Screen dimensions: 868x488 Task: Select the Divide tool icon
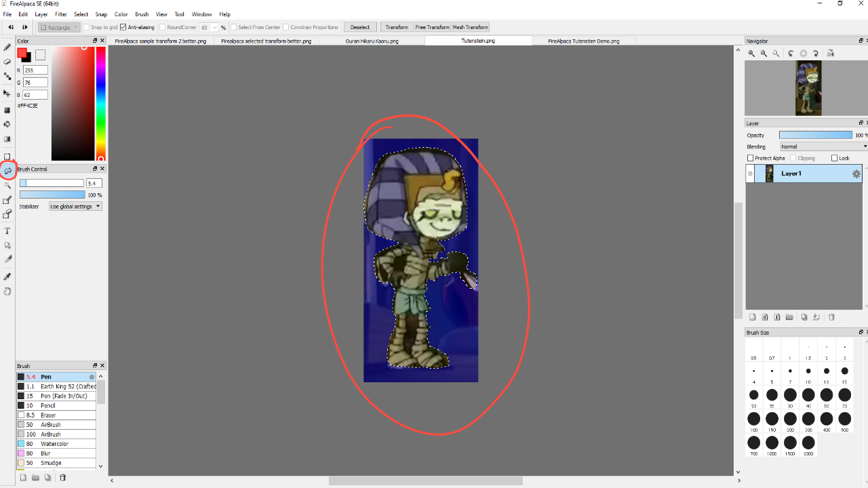pyautogui.click(x=7, y=260)
